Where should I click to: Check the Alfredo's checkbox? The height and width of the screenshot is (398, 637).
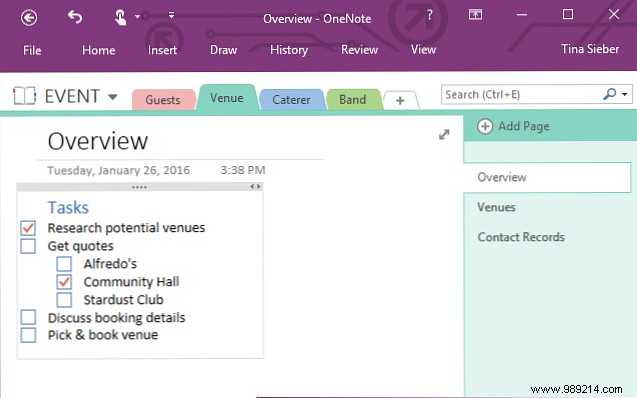64,264
